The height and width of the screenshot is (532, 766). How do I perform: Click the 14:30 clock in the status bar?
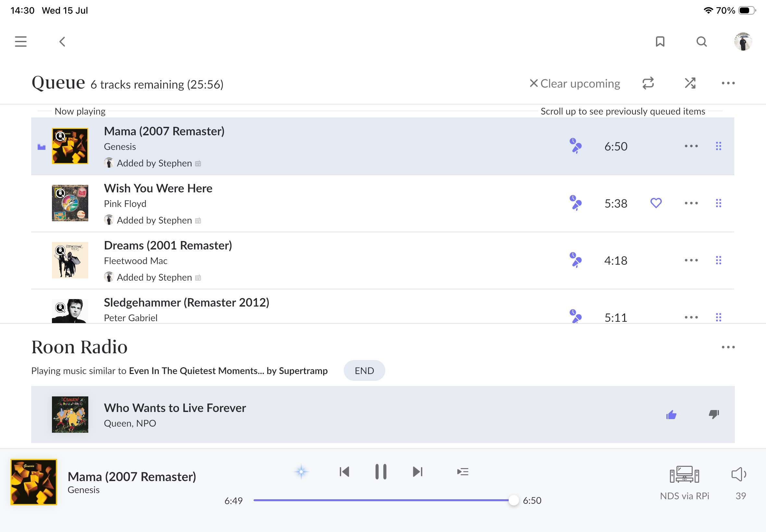[22, 10]
